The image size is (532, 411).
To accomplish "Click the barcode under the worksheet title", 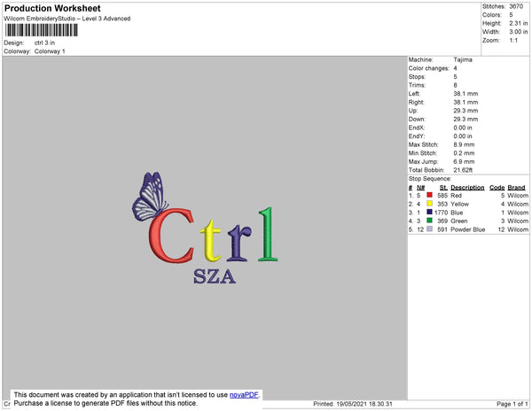I will point(42,30).
